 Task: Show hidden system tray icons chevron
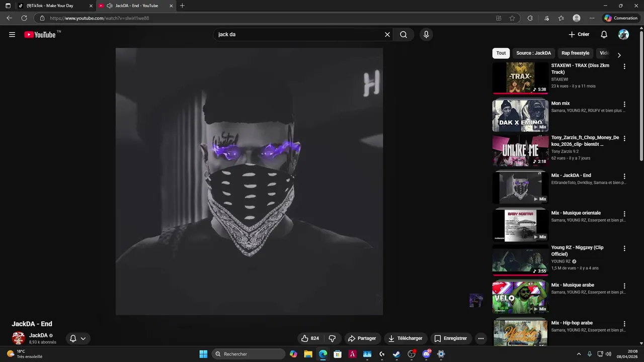coord(579,354)
